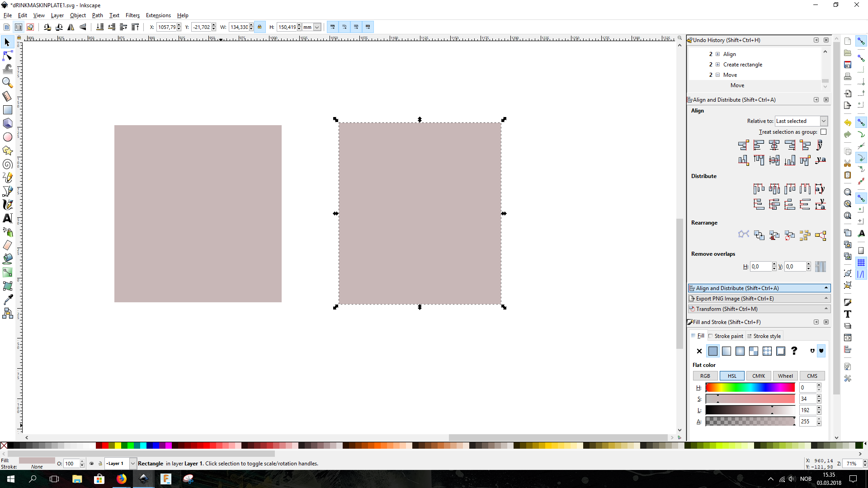Click linear gradient fill button
Screen dimensions: 868x488
726,351
